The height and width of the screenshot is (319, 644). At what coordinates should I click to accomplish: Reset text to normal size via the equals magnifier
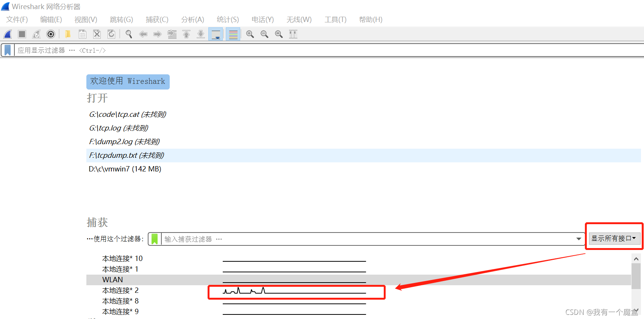pos(279,34)
